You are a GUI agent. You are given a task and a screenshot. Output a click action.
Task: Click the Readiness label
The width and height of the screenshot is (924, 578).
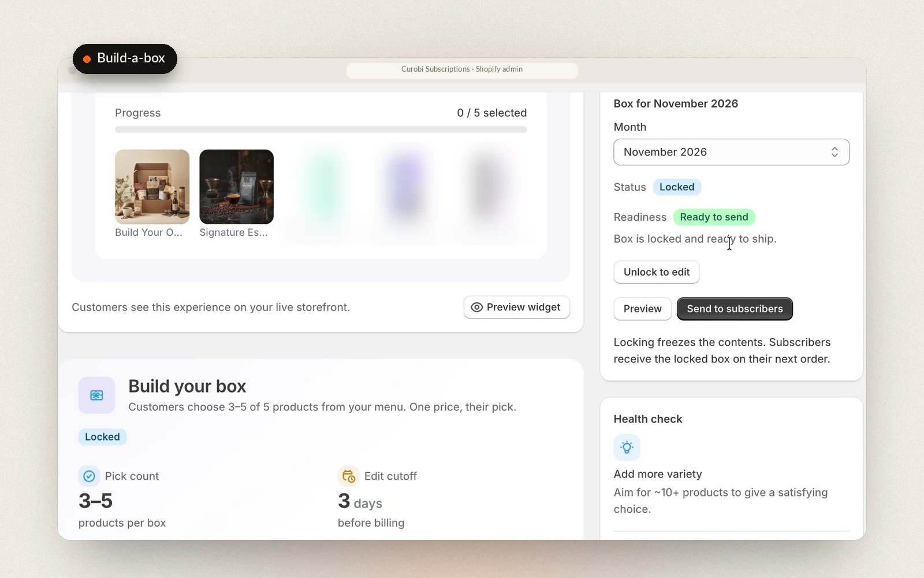point(640,217)
